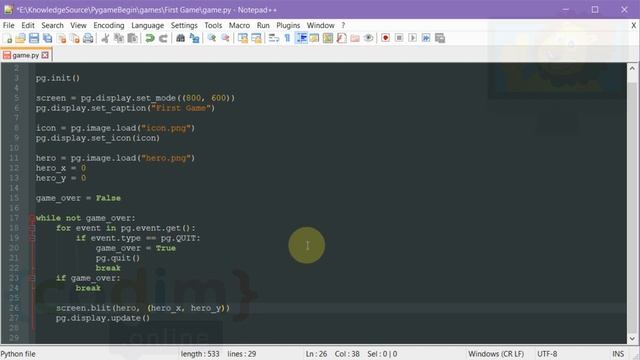
Task: Click the Windows (CR LF) status entry
Action: [496, 354]
